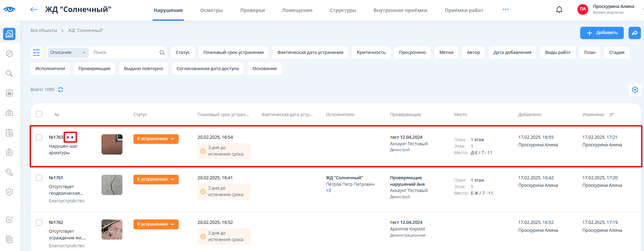The height and width of the screenshot is (251, 644).
Task: Tick the checkbox for violation №1761
Action: coord(39,178)
